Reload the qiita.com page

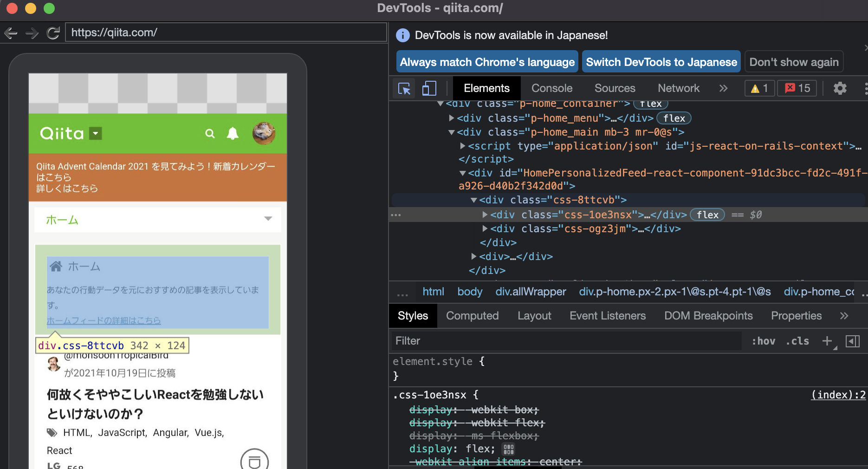pos(53,33)
